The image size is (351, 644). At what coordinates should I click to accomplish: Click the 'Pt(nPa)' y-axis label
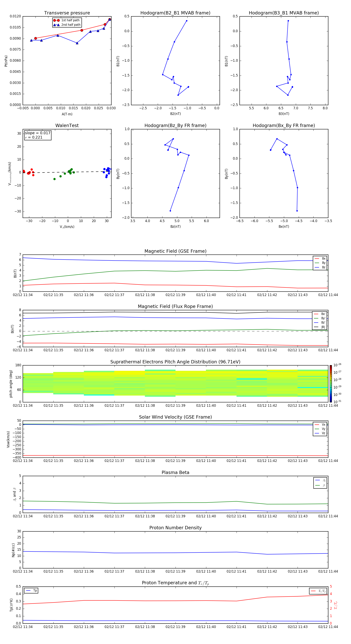tap(6, 61)
